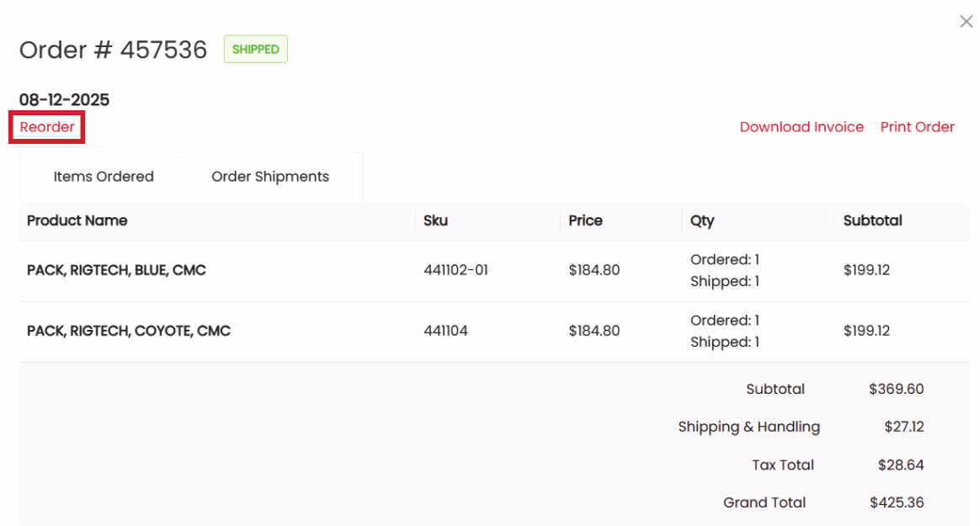Select the PACK, RIGTECH, COYOTE, CMC product
Screen dimensions: 980x526
click(x=129, y=331)
